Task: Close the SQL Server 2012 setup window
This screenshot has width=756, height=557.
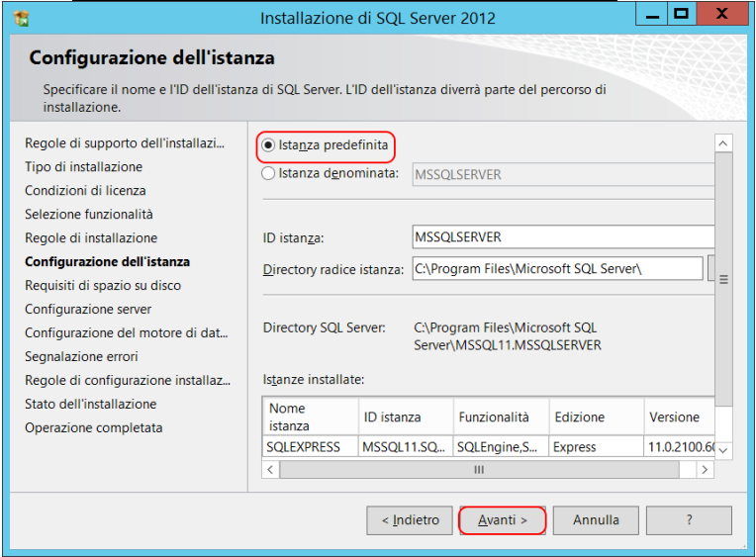Action: point(721,15)
